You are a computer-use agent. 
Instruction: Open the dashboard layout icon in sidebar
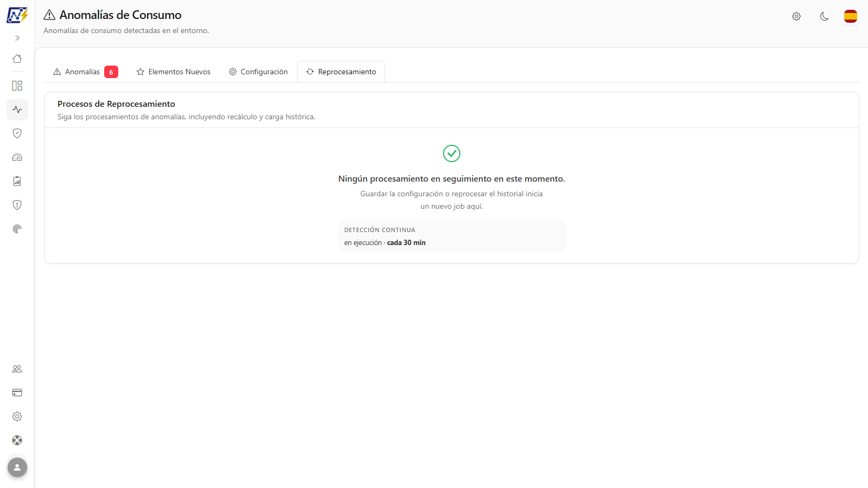tap(17, 86)
